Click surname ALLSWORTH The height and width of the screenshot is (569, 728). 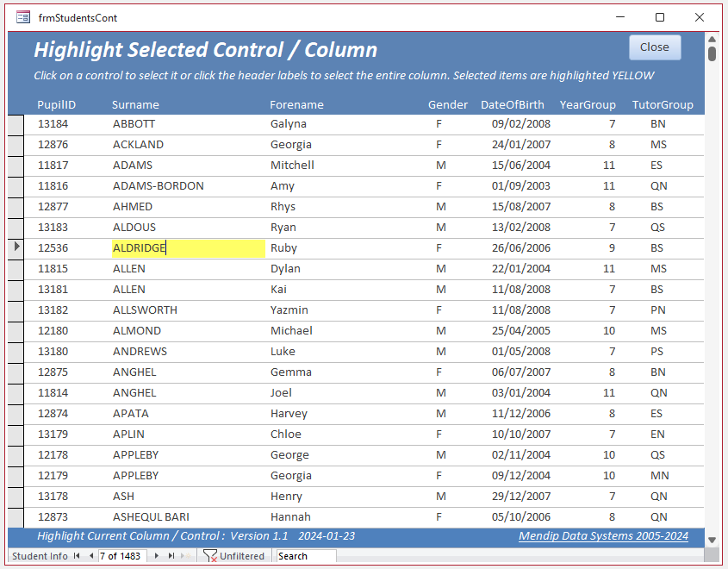145,310
